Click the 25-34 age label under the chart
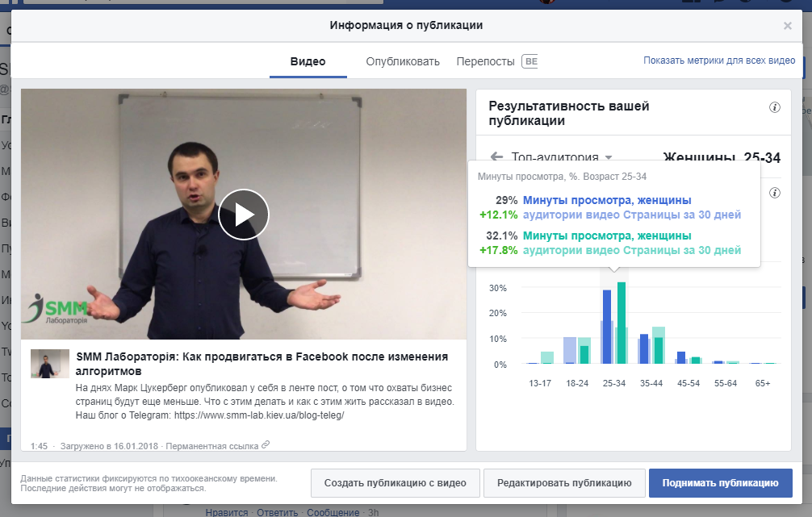Image resolution: width=812 pixels, height=517 pixels. pos(614,383)
